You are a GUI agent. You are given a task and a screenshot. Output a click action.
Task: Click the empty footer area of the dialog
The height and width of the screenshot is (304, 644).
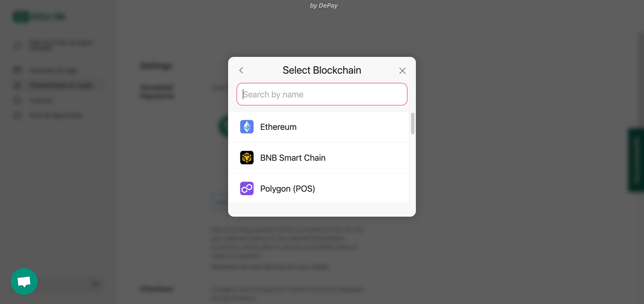tap(322, 209)
